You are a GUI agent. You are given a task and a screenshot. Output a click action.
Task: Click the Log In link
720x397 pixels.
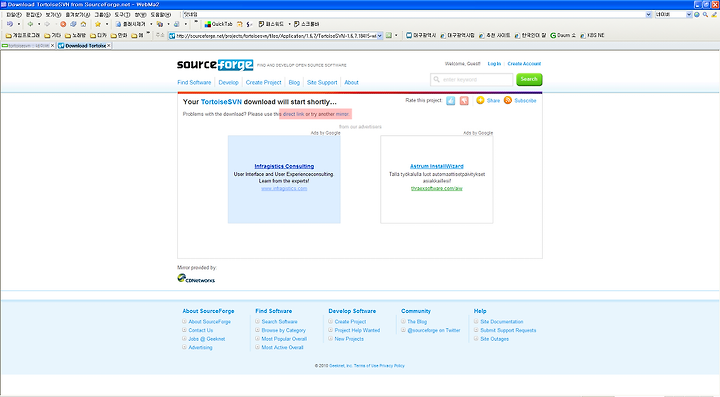(494, 64)
